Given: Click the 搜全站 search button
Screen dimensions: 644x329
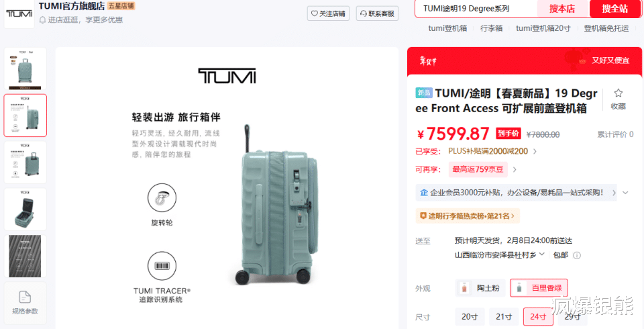Looking at the screenshot, I should (615, 9).
